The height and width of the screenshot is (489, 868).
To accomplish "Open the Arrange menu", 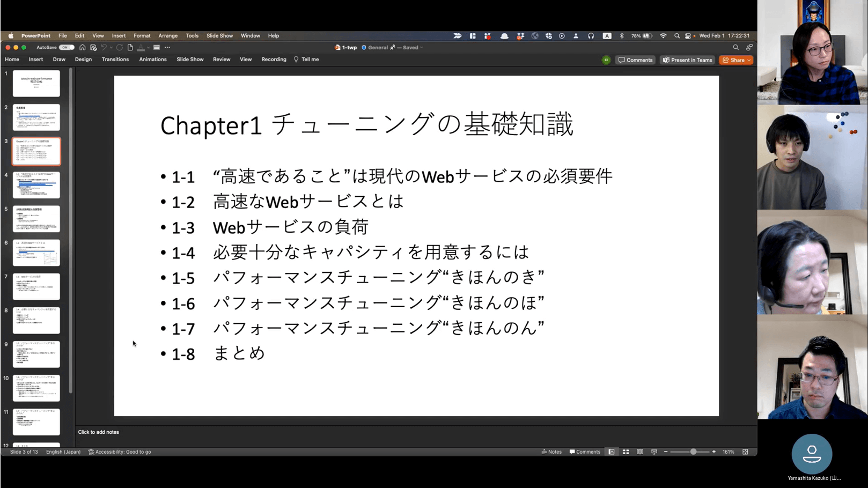I will coord(168,36).
